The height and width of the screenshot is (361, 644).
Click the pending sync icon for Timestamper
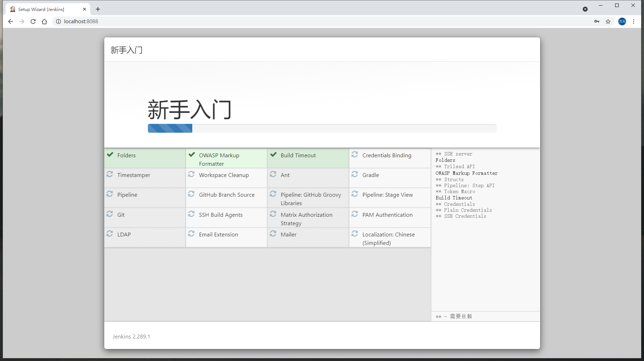110,174
